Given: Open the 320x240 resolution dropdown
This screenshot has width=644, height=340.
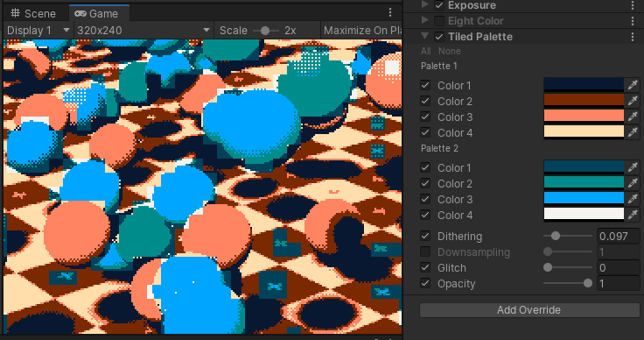Looking at the screenshot, I should click(143, 31).
